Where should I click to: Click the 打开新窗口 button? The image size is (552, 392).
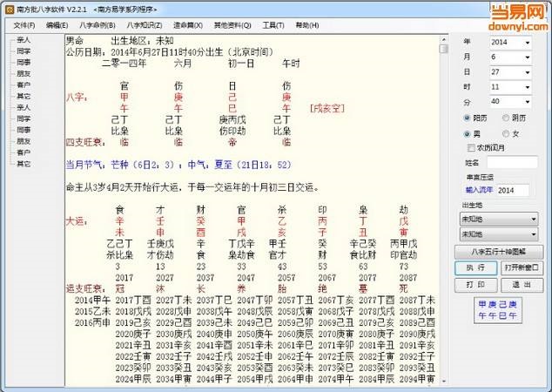[522, 268]
